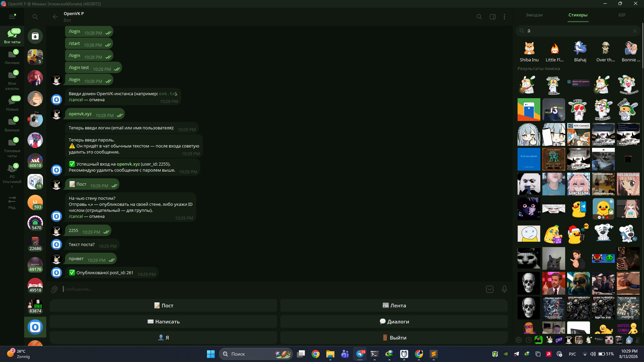Open the Over th... sticker pack
644x362 pixels.
605,52
